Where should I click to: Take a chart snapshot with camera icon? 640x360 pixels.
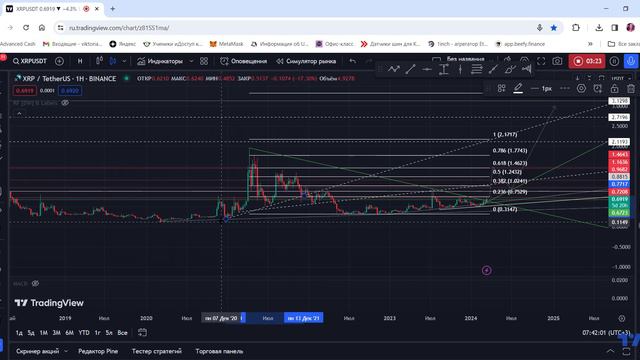pyautogui.click(x=557, y=61)
